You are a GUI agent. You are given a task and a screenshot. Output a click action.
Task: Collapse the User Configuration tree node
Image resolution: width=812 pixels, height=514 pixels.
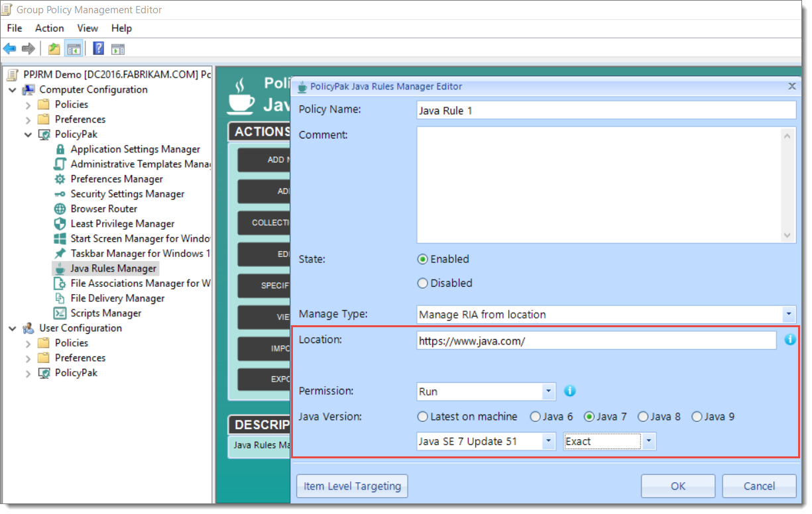tap(13, 328)
